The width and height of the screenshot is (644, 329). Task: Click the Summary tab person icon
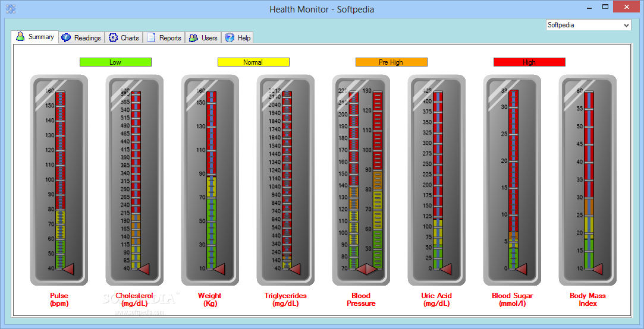tap(21, 36)
